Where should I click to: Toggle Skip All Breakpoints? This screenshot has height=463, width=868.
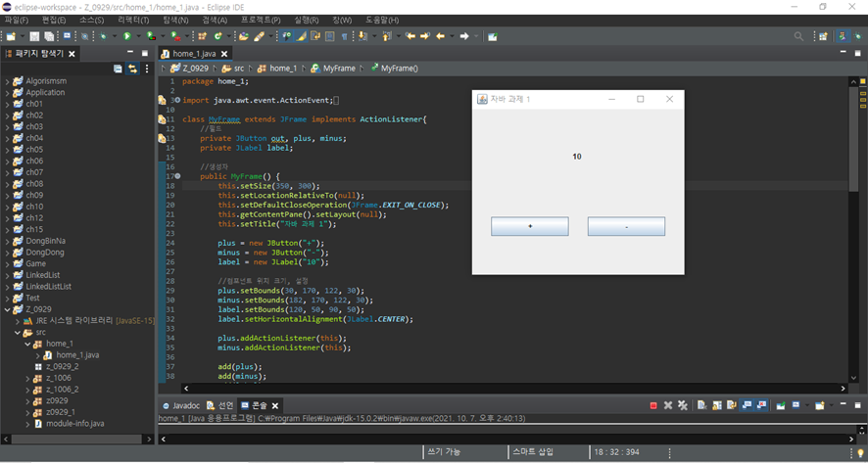(84, 36)
